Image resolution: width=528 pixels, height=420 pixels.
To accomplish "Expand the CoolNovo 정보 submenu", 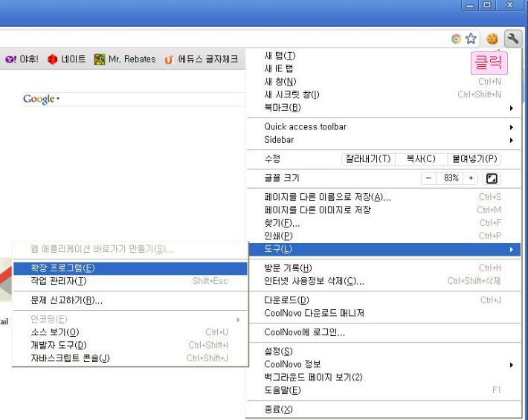I will point(384,364).
